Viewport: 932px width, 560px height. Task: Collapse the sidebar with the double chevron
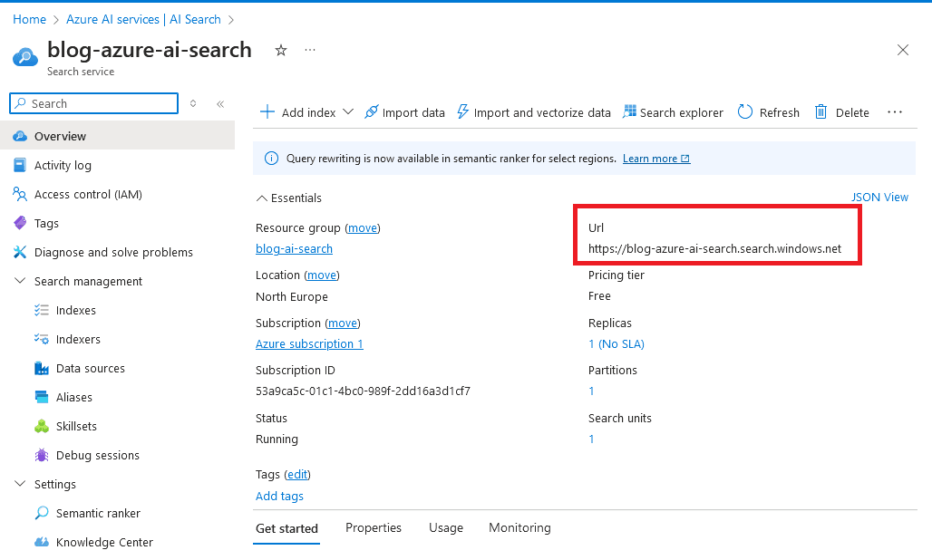pos(220,104)
